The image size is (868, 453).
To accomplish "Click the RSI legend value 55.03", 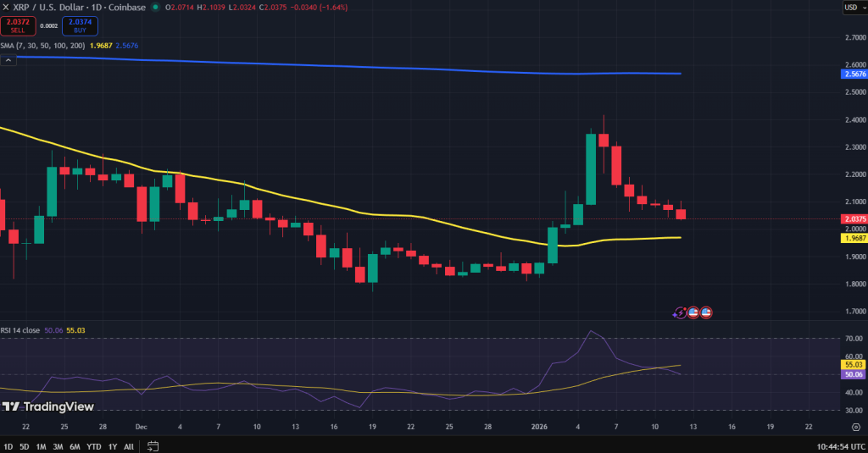I will [x=75, y=330].
